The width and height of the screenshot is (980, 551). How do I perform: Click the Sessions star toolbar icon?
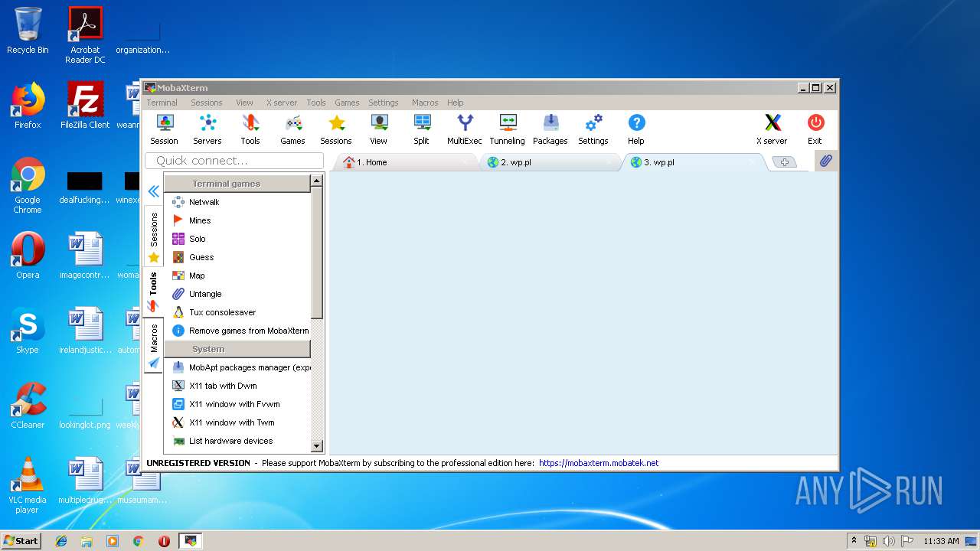click(336, 129)
